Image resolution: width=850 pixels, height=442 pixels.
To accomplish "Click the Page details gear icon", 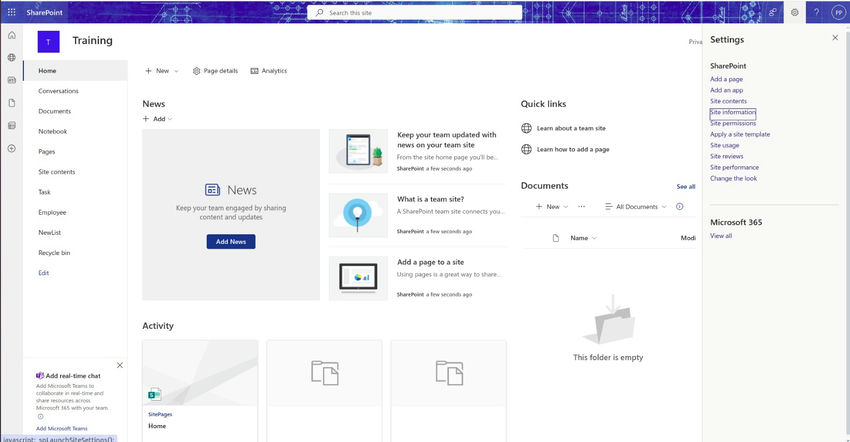I will coord(196,71).
